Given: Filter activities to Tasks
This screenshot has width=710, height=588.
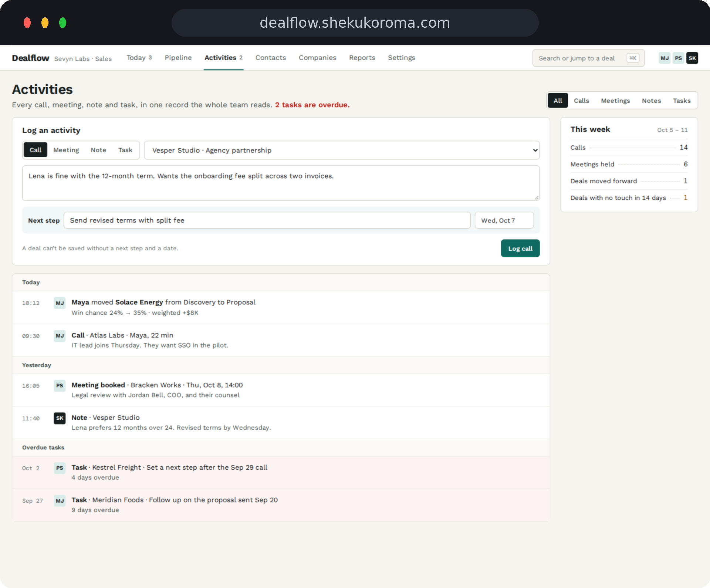Looking at the screenshot, I should point(682,101).
